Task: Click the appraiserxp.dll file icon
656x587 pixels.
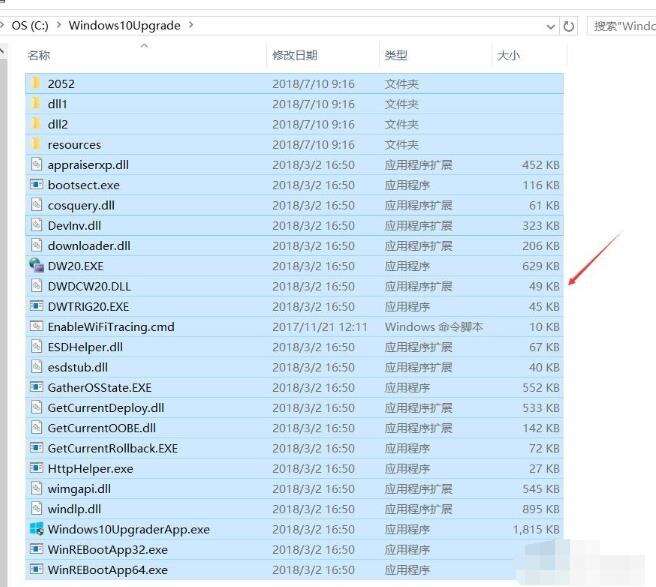Action: tap(36, 164)
